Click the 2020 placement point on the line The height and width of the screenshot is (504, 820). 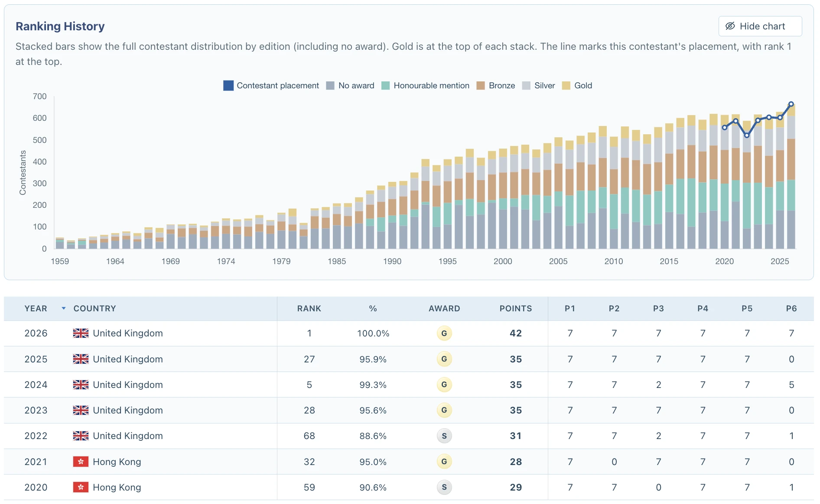725,127
